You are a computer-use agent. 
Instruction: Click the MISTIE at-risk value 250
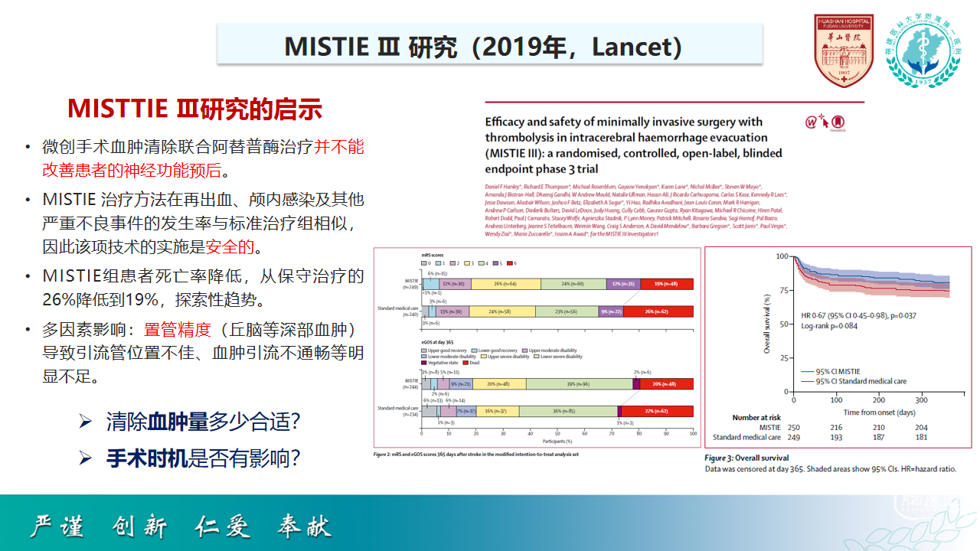coord(795,428)
